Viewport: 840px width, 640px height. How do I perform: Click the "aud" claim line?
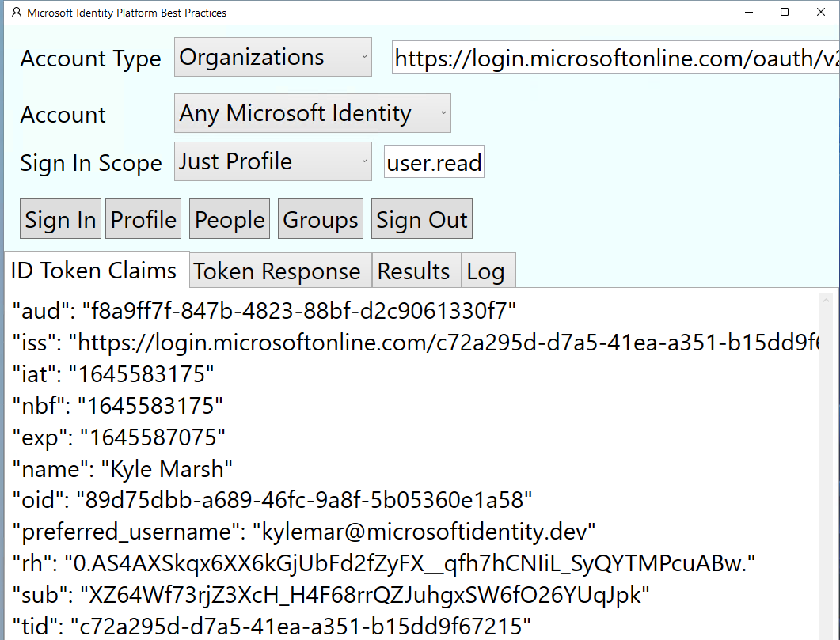(264, 310)
